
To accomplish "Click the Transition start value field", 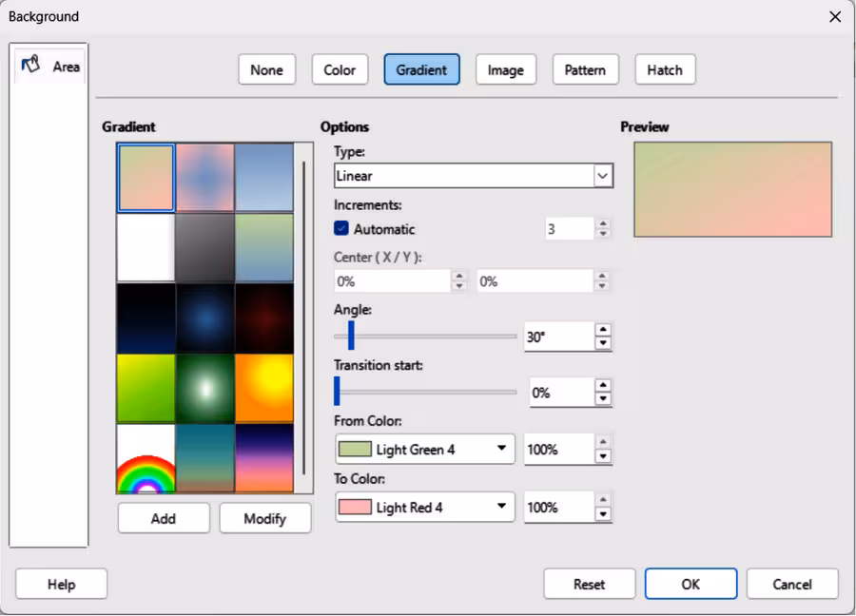I will pyautogui.click(x=562, y=393).
